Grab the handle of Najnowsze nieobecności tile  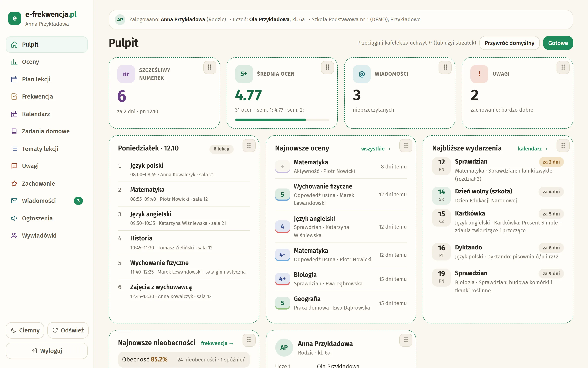coord(249,340)
